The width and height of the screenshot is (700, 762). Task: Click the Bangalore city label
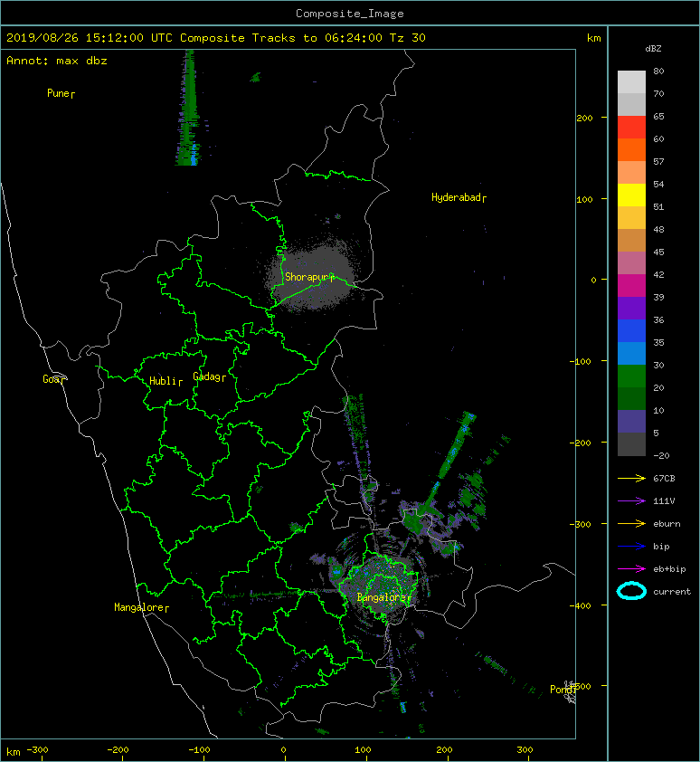tap(383, 597)
